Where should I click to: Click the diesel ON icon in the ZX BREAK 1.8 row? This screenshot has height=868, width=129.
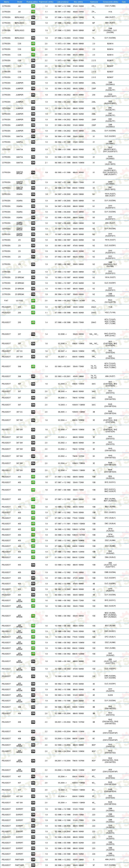pos(33,278)
